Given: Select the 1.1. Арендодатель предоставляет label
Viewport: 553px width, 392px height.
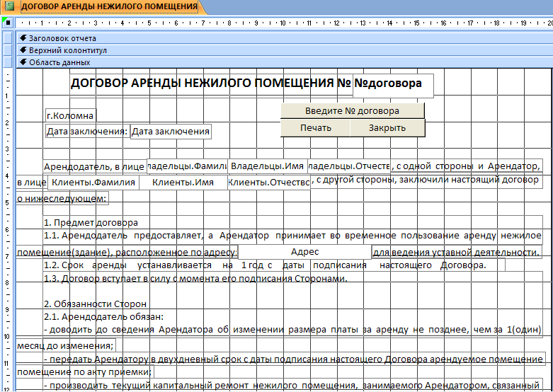Looking at the screenshot, I should point(292,236).
